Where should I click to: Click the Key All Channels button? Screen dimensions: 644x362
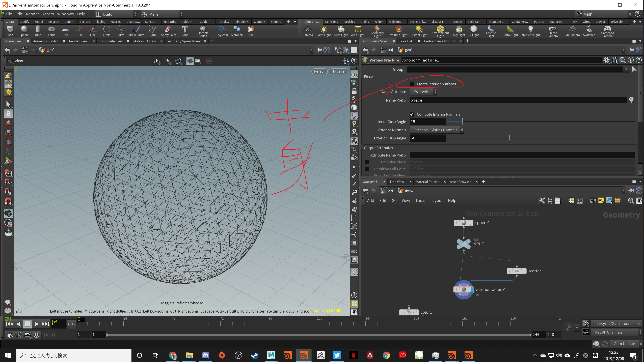[608, 332]
